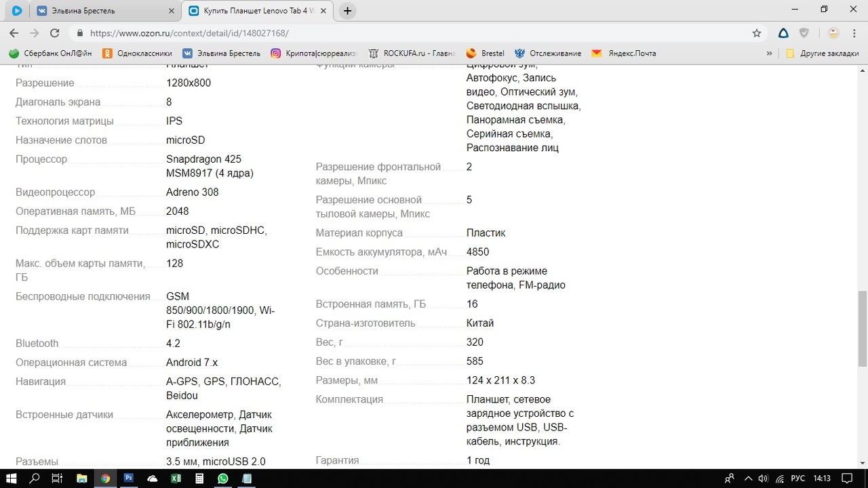Open the People icon in the system tray
Image resolution: width=868 pixels, height=488 pixels.
pyautogui.click(x=729, y=479)
